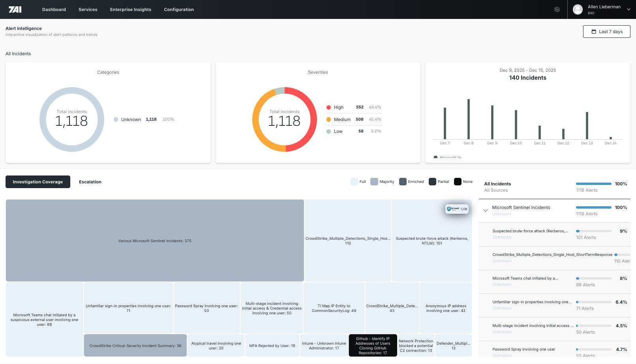Viewport: 636px width, 364px height.
Task: Collapse the Microsoft Sentinel Incidents row
Action: click(x=486, y=211)
